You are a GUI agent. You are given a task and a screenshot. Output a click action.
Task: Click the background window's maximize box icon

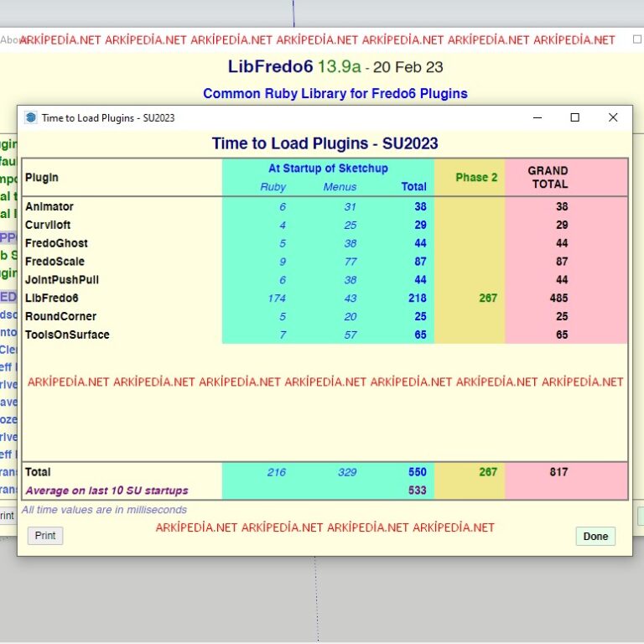pyautogui.click(x=637, y=39)
